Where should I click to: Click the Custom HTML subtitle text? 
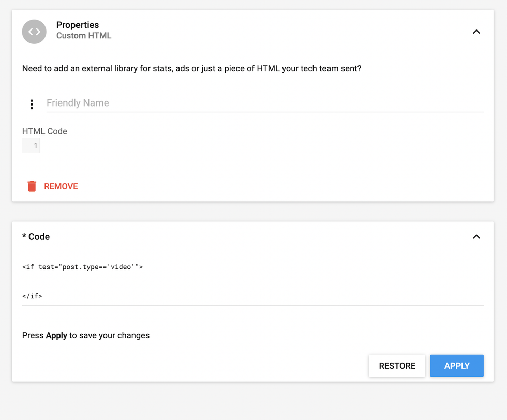(84, 36)
